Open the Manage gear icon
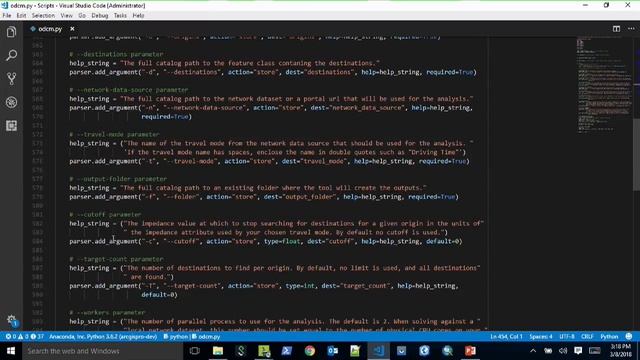 (x=11, y=320)
